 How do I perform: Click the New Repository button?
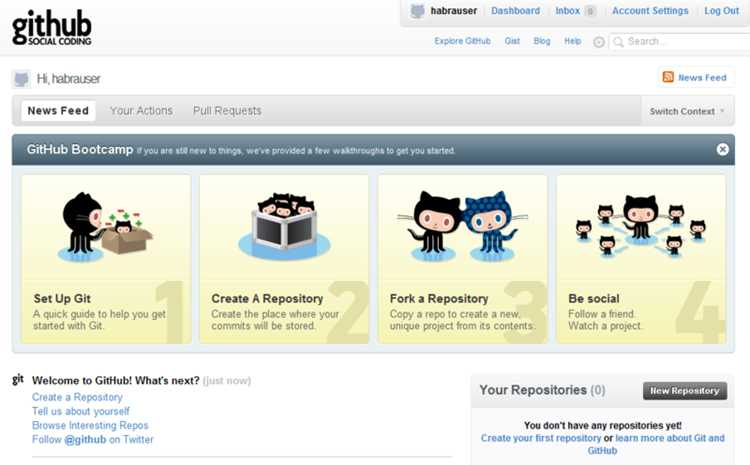(x=684, y=391)
